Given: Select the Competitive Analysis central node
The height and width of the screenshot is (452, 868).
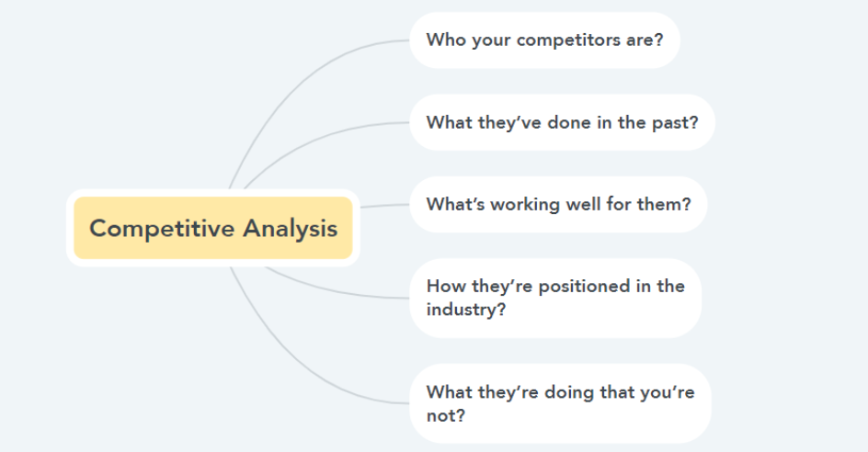Looking at the screenshot, I should pyautogui.click(x=213, y=228).
